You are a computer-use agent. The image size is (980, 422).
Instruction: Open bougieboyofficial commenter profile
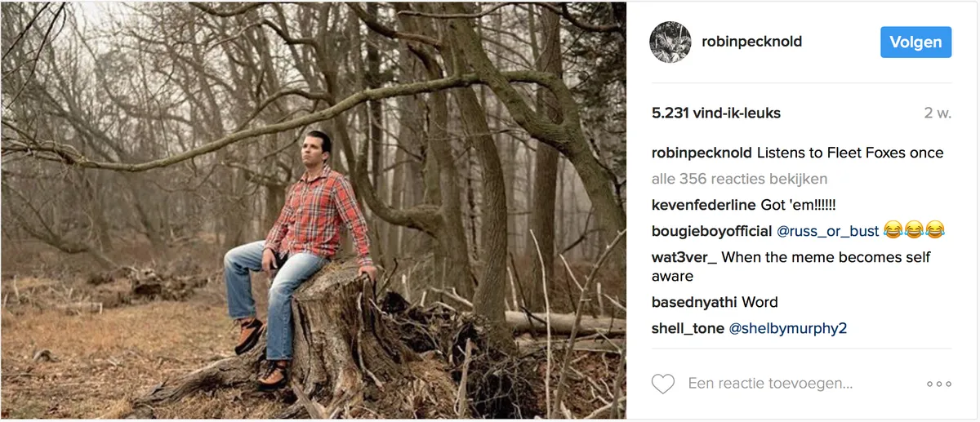712,231
